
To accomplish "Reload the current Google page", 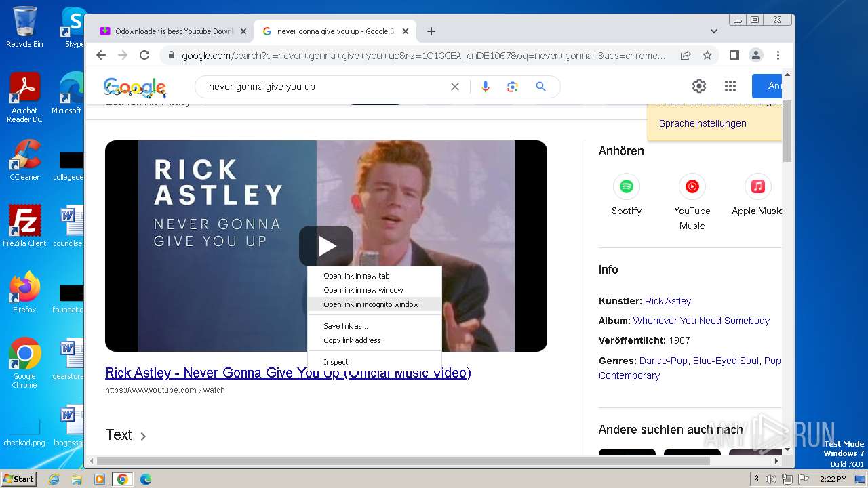I will (144, 56).
